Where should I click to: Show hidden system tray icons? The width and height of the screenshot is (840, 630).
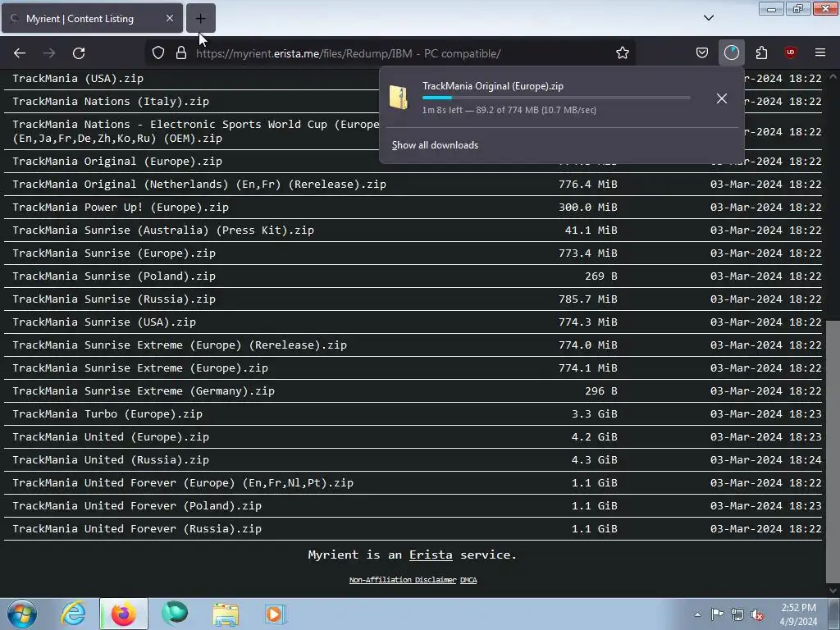pyautogui.click(x=697, y=614)
